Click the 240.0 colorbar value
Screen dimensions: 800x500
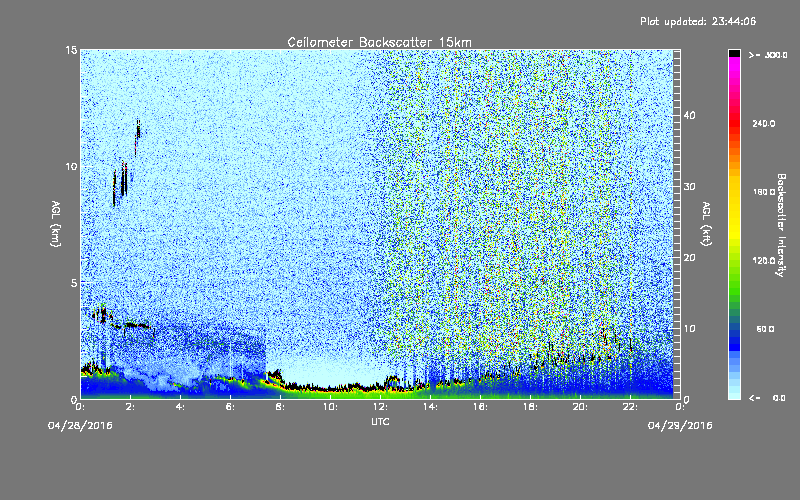click(x=764, y=123)
